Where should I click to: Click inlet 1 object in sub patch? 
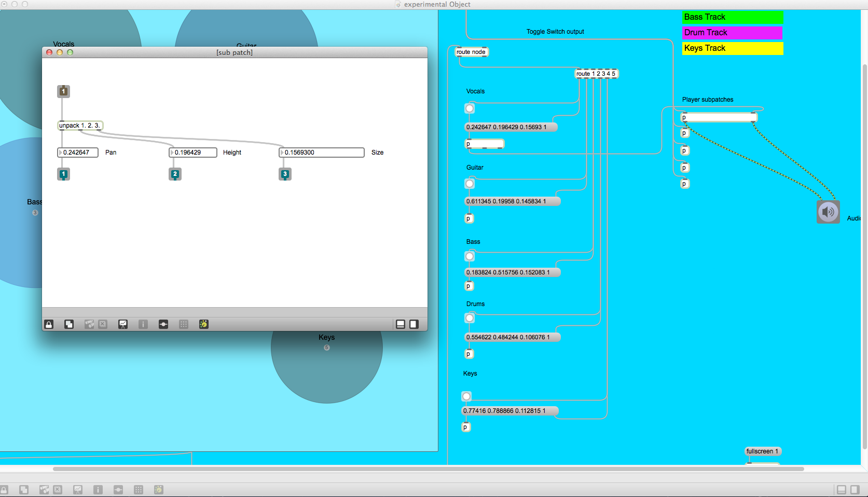pyautogui.click(x=63, y=91)
